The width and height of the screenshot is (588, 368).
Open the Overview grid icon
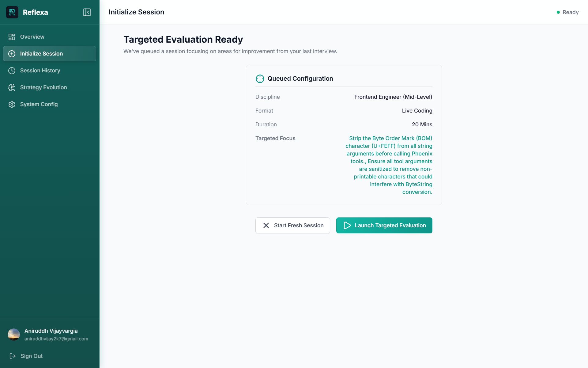pos(12,37)
